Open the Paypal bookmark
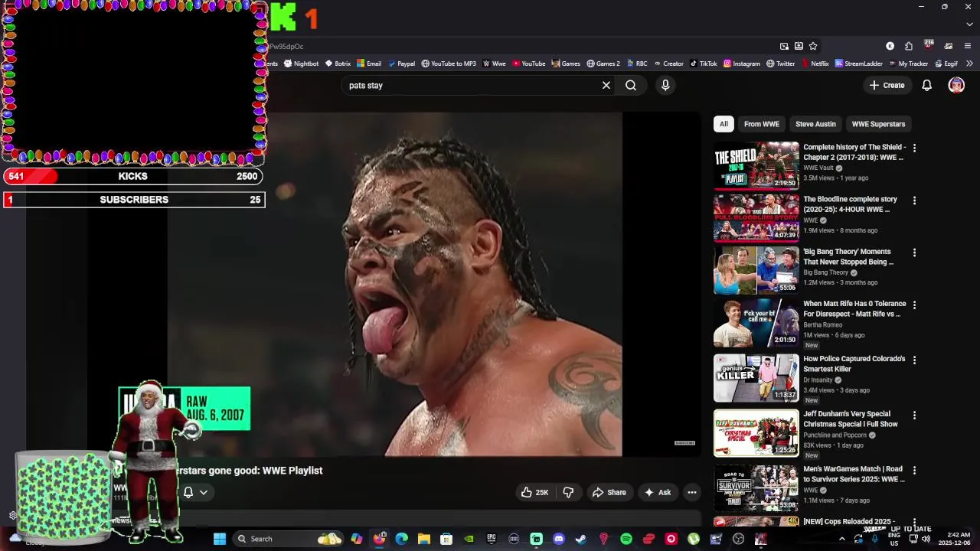The height and width of the screenshot is (551, 980). (401, 64)
